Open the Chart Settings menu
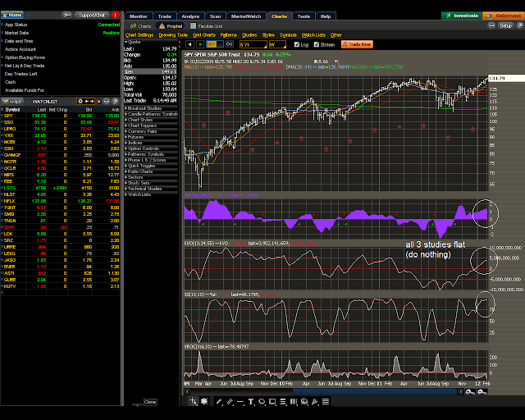The height and width of the screenshot is (420, 525). pyautogui.click(x=139, y=34)
